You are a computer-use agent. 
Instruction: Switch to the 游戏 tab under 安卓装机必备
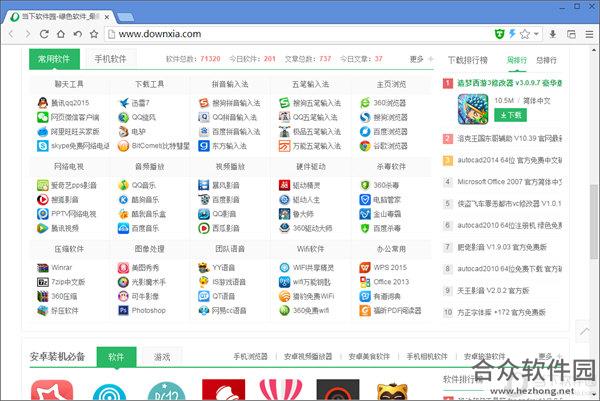[x=162, y=357]
